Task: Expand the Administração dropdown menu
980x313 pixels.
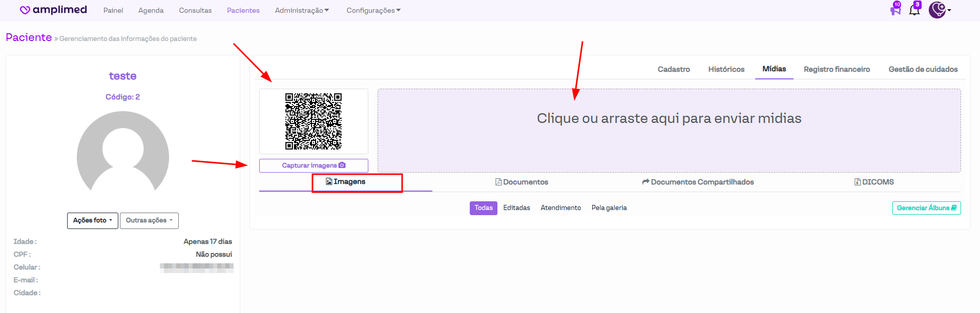Action: [x=302, y=10]
